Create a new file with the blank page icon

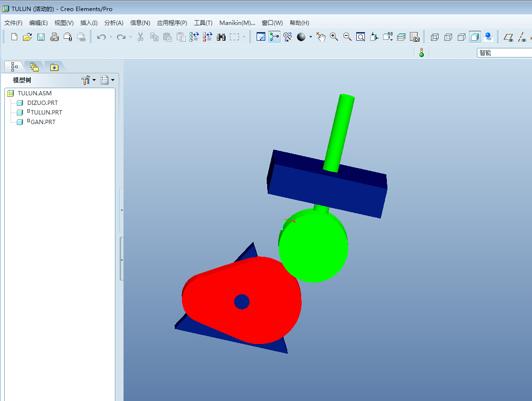click(x=14, y=37)
